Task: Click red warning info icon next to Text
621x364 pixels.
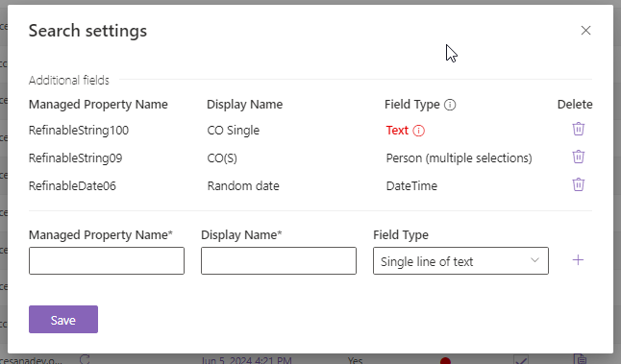Action: click(418, 131)
